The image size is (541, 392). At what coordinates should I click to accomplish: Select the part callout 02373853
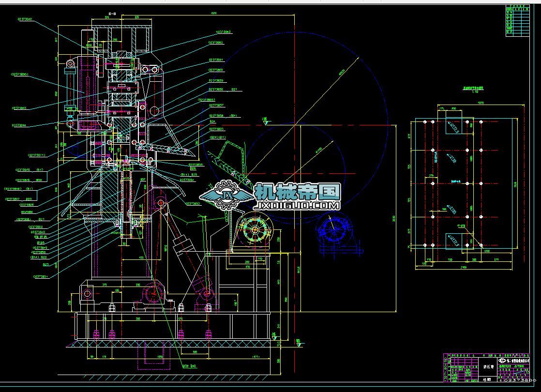click(193, 203)
